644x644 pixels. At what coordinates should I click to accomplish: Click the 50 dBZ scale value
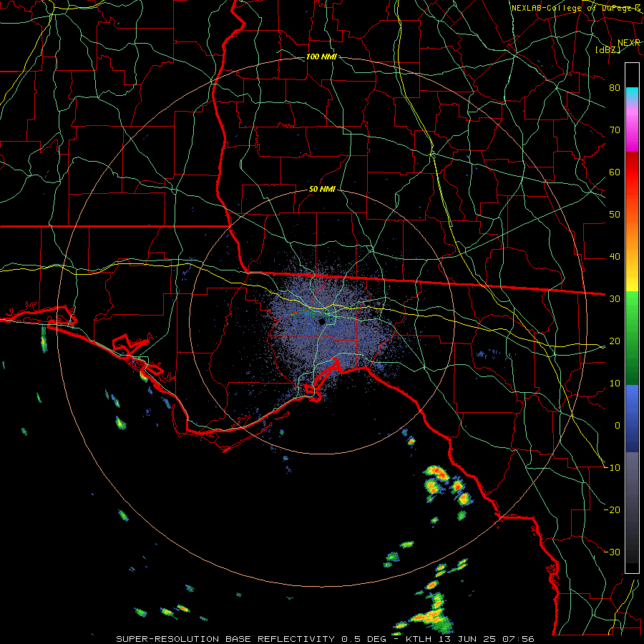(615, 215)
